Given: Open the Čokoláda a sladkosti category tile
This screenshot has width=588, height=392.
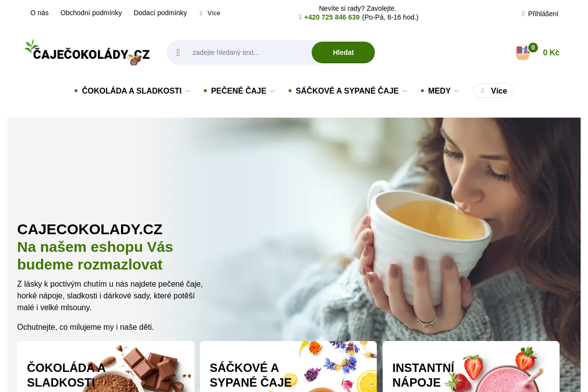Looking at the screenshot, I should pyautogui.click(x=106, y=367).
